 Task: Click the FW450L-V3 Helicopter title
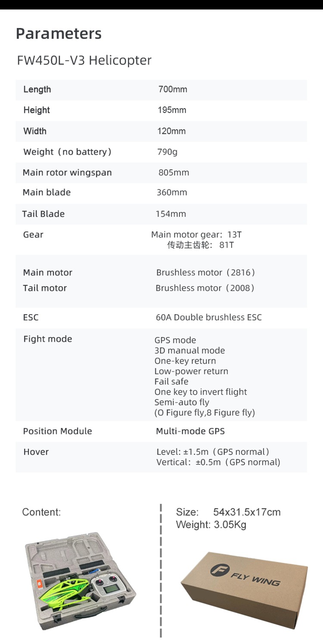(84, 60)
